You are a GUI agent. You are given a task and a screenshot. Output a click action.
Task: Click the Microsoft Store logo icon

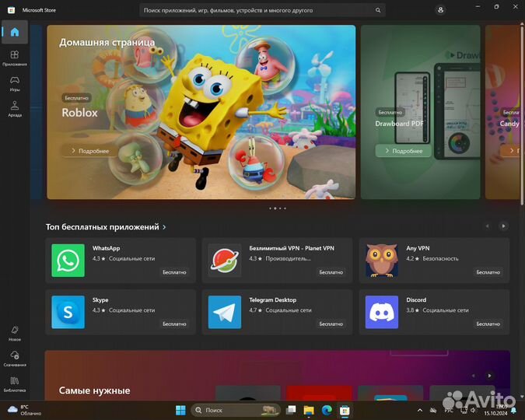point(11,10)
